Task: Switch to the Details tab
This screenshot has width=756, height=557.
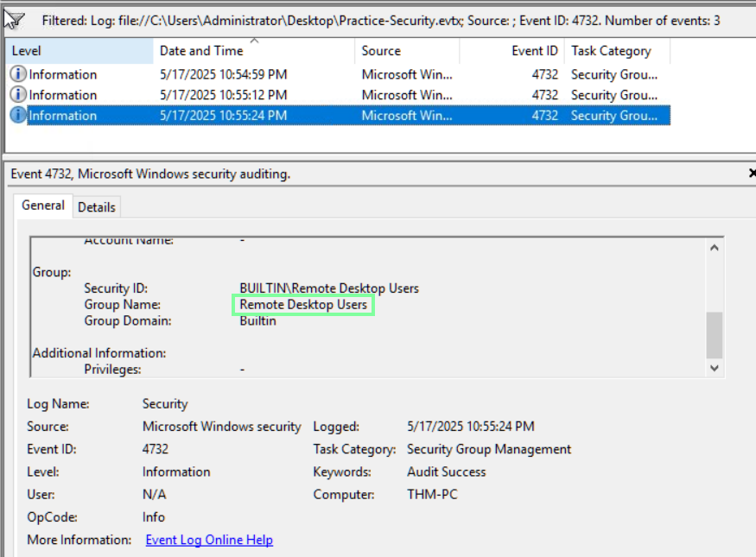Action: [x=96, y=207]
